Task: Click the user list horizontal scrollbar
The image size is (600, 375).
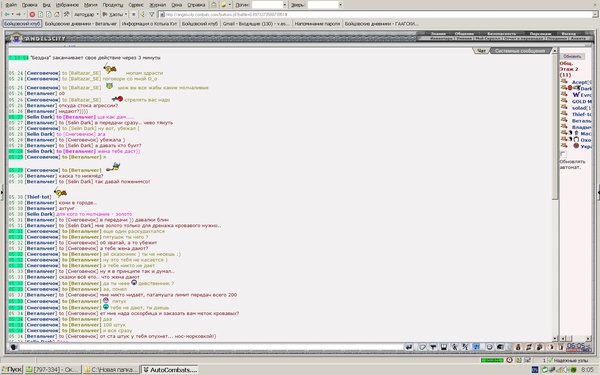Action: (576, 339)
